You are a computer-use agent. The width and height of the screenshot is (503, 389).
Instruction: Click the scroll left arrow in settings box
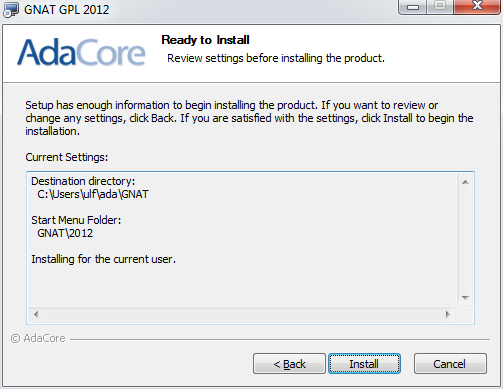(x=36, y=314)
